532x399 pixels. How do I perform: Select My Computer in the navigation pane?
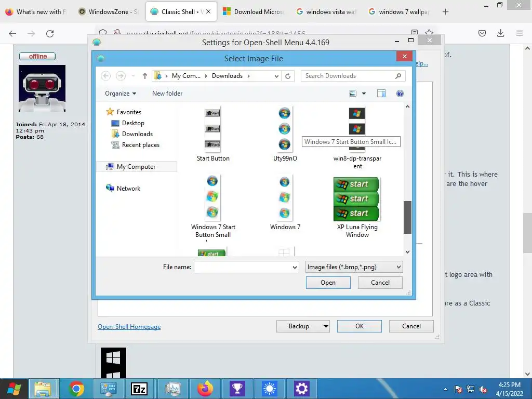[137, 167]
